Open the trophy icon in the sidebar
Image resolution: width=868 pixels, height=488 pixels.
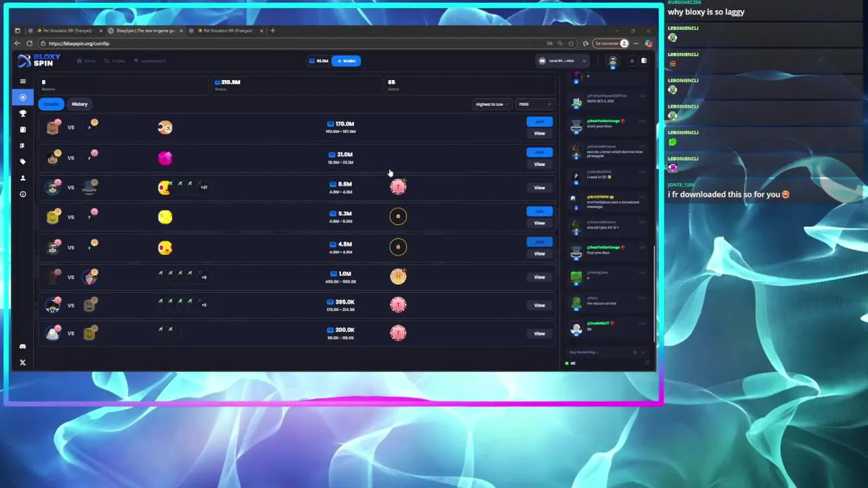[x=22, y=113]
